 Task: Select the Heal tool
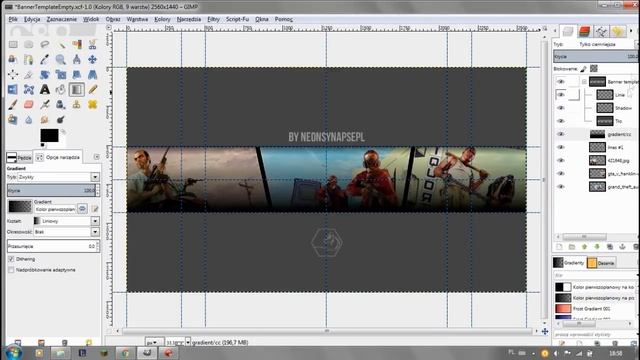coord(93,104)
